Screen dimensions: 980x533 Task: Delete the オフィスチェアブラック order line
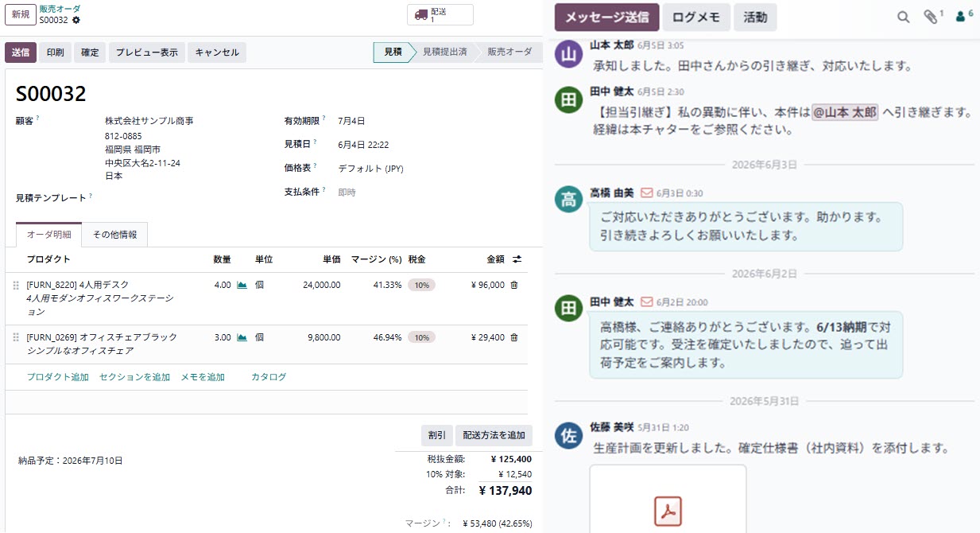point(514,337)
